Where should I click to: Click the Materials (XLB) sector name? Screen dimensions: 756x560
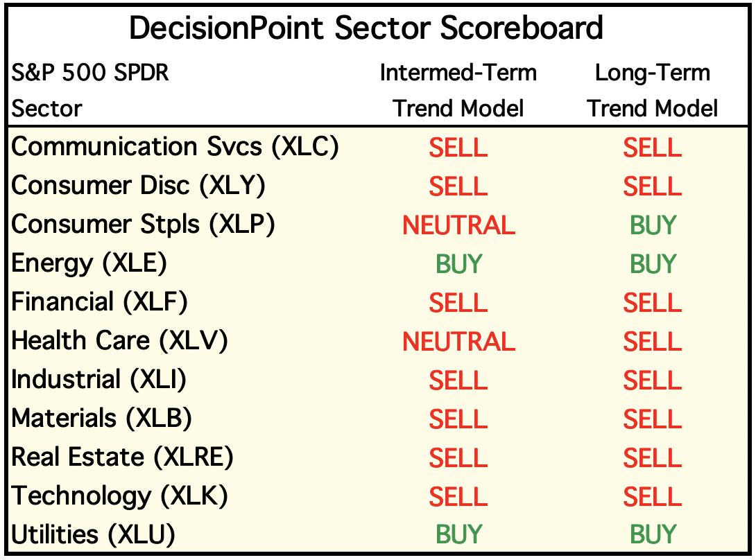(x=101, y=419)
